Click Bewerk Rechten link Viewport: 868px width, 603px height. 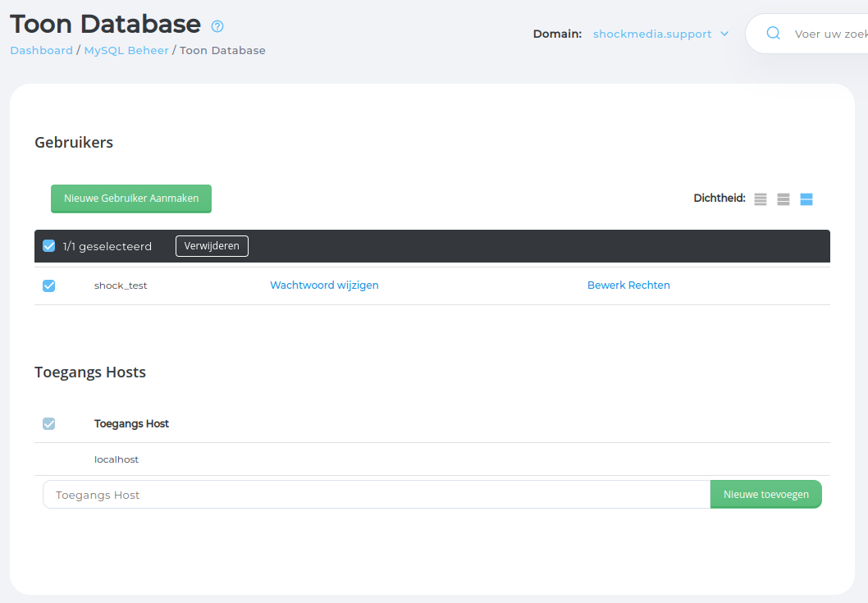coord(628,286)
